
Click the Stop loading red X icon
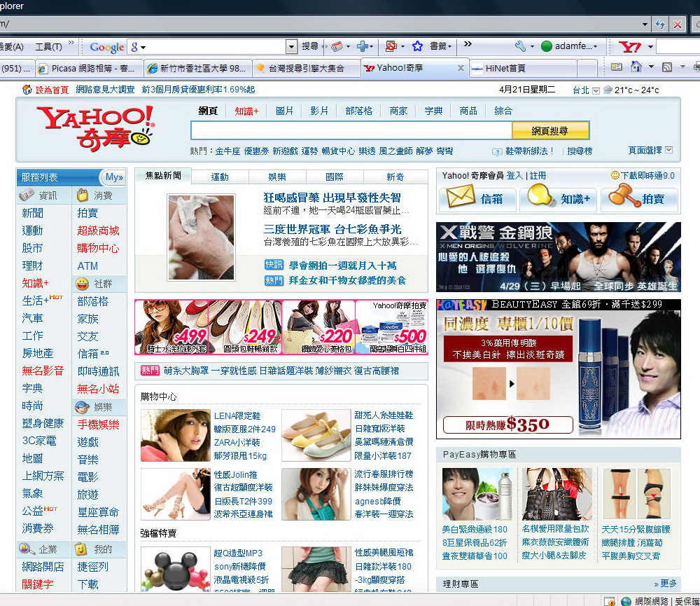[677, 24]
